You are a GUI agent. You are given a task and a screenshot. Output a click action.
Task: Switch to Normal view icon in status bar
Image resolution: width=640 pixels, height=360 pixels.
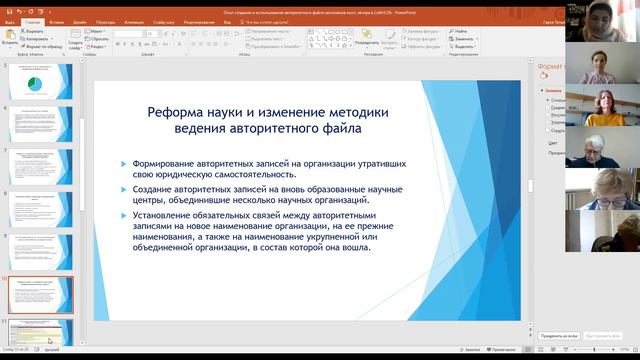(528, 349)
